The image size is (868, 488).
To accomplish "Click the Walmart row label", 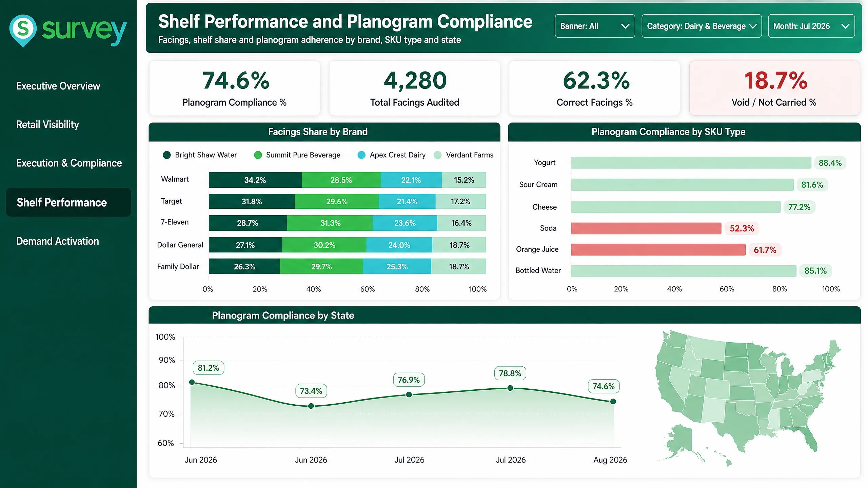I will coord(175,179).
